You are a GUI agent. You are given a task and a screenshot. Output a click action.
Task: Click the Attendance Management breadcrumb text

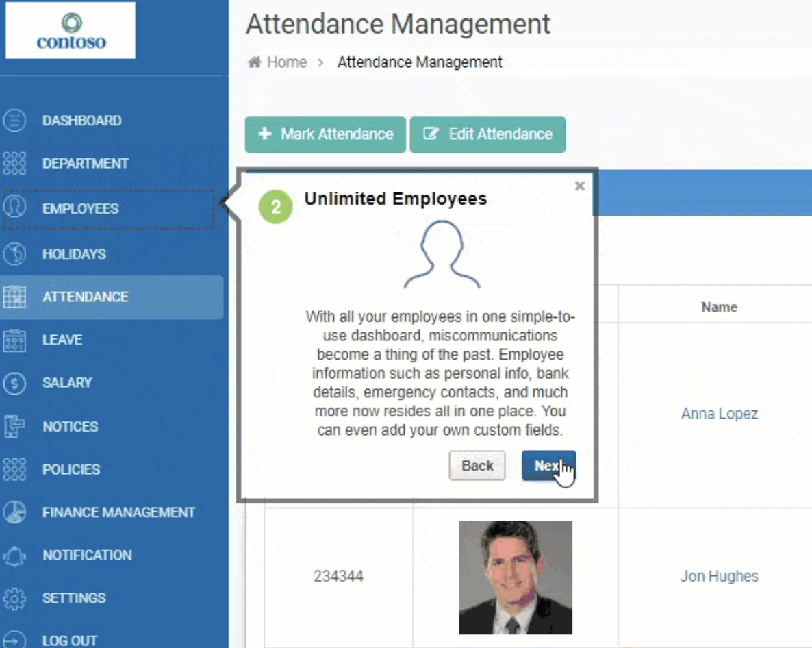420,62
